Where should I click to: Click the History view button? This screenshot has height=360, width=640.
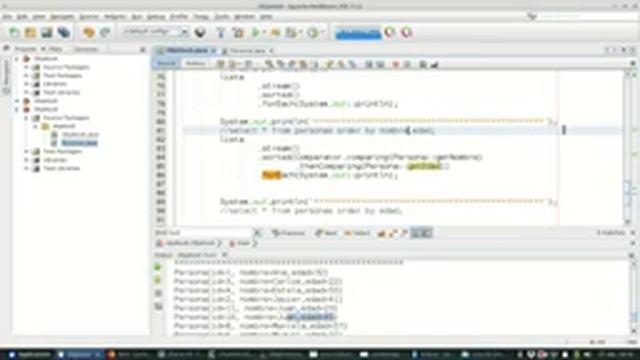click(x=195, y=64)
